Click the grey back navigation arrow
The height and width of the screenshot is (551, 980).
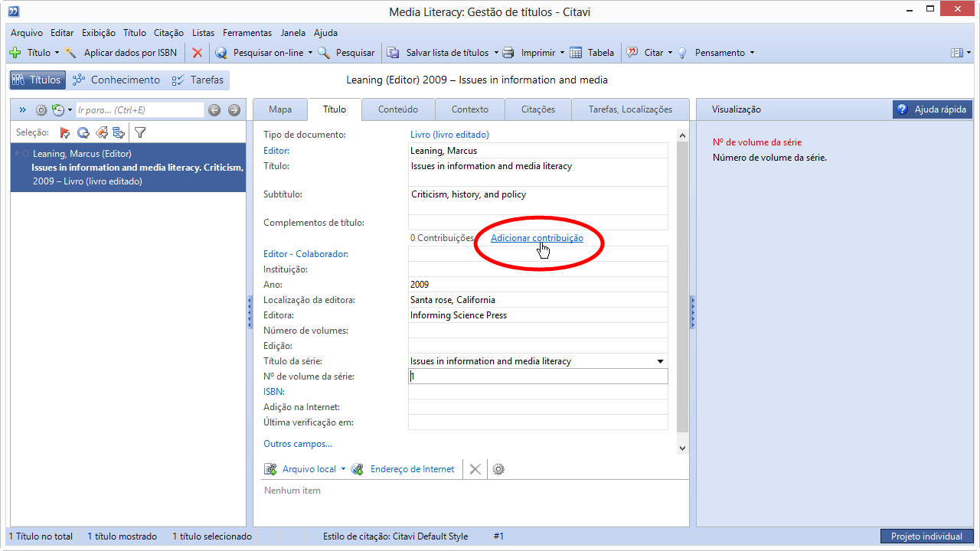pyautogui.click(x=214, y=110)
